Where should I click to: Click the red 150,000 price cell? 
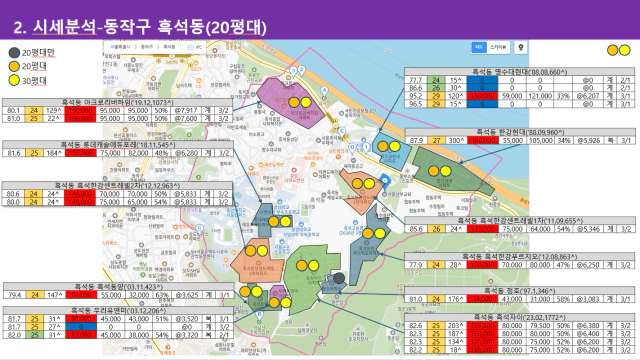coord(482,265)
